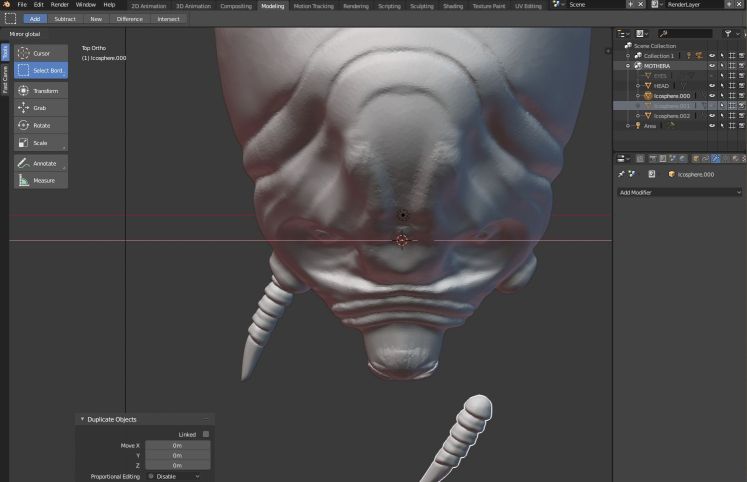
Task: Choose the Transform tool
Action: point(40,90)
